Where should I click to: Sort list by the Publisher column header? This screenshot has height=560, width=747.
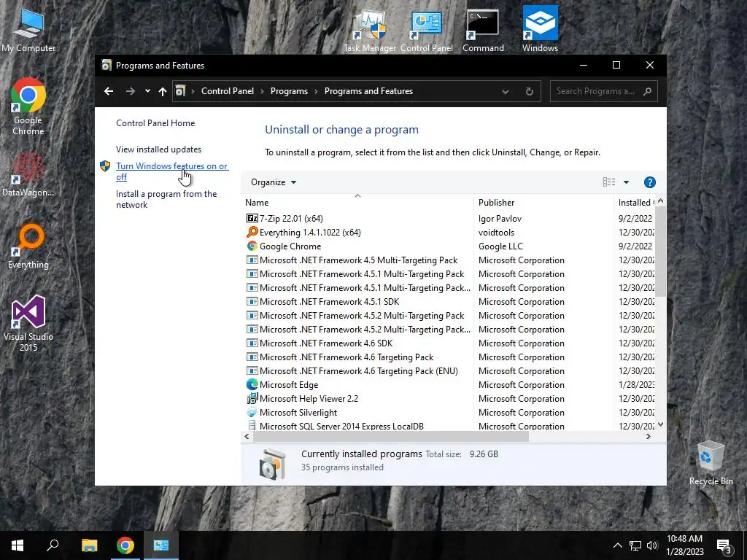(543, 203)
